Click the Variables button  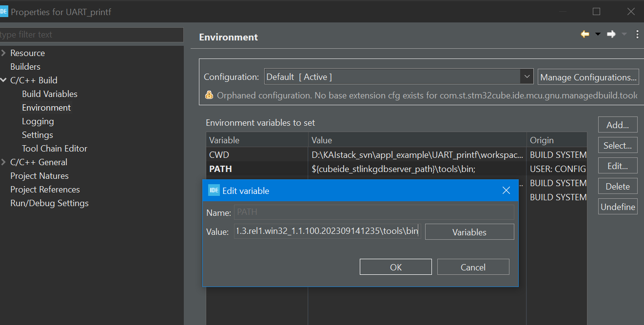[x=469, y=231]
